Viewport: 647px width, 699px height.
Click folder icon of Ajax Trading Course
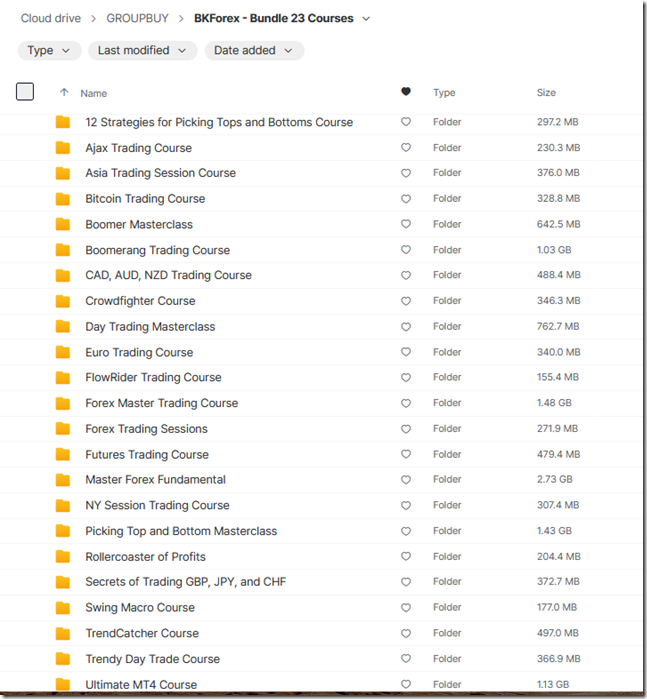63,148
